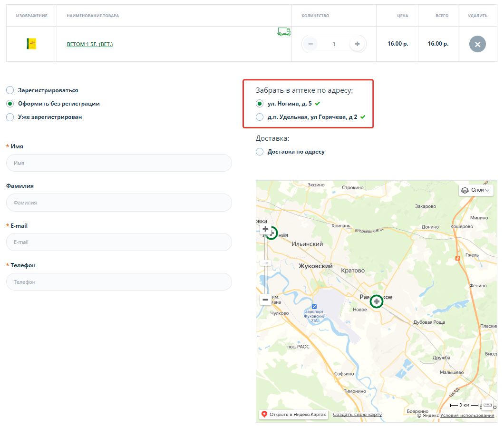The height and width of the screenshot is (427, 504).
Task: Pick pharmacy at ул. Ногина, д. 5
Action: pyautogui.click(x=260, y=103)
